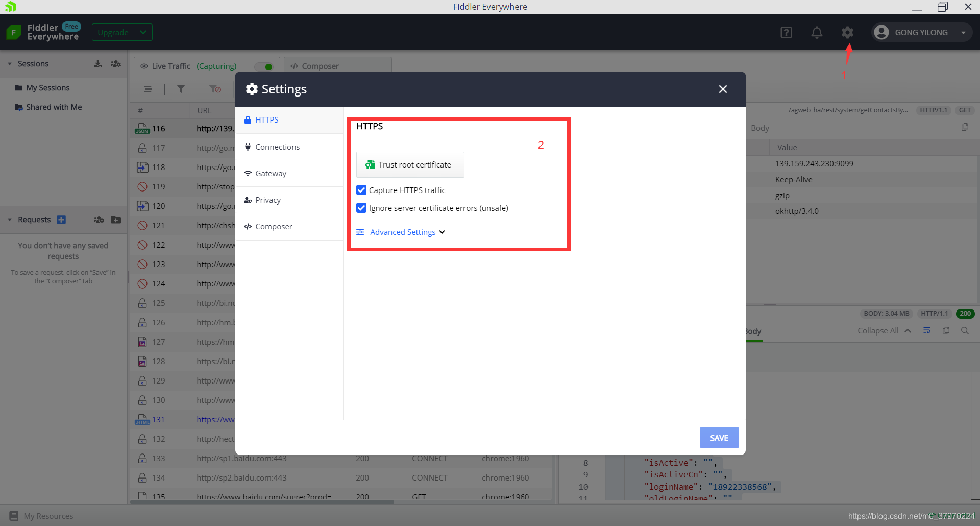
Task: Click the image icon on session 127
Action: pyautogui.click(x=142, y=342)
